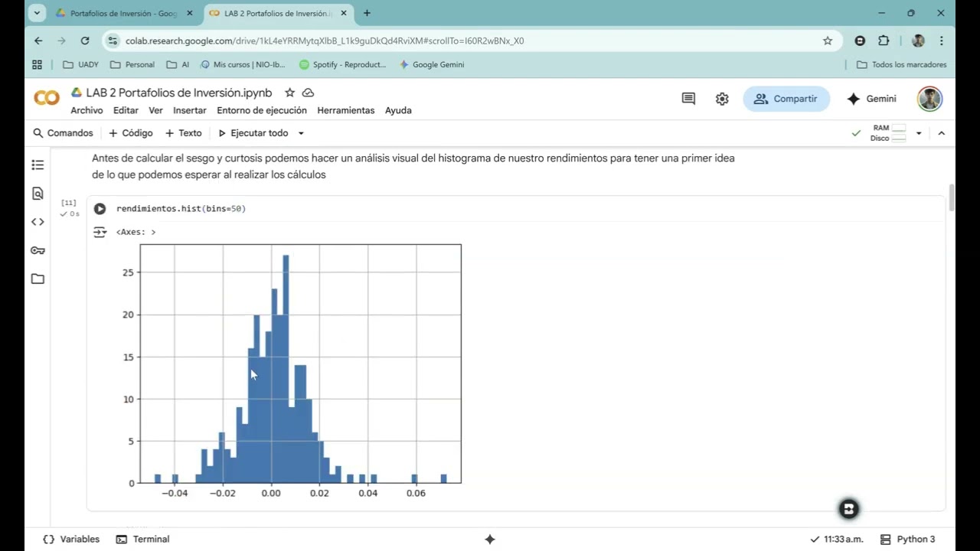Viewport: 980px width, 551px height.
Task: Reload the Colab page
Action: tap(85, 41)
